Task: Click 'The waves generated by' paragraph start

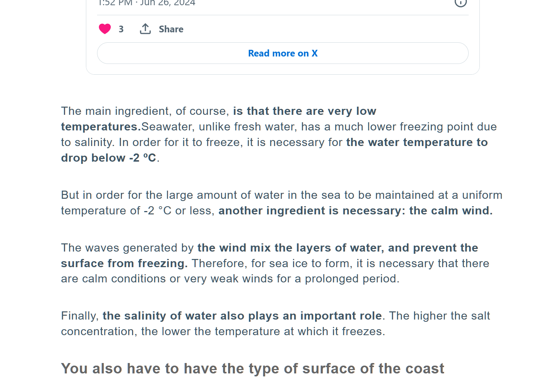Action: pos(127,248)
